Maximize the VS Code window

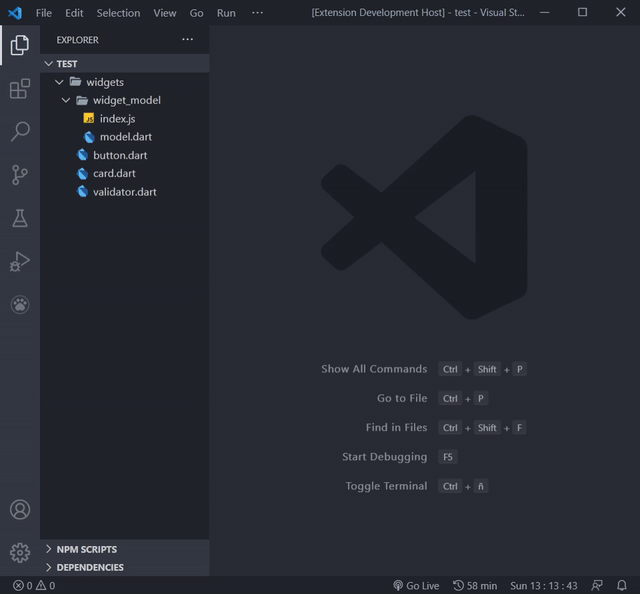(582, 13)
